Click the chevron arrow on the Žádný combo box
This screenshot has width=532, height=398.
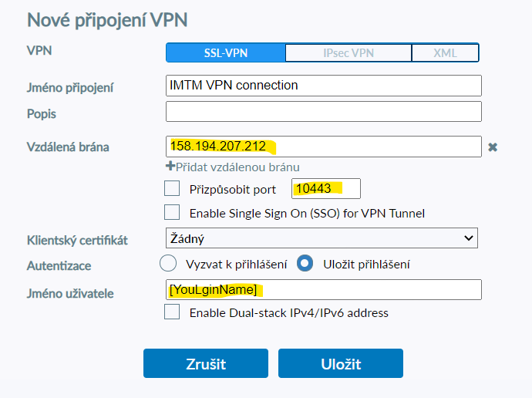coord(469,239)
